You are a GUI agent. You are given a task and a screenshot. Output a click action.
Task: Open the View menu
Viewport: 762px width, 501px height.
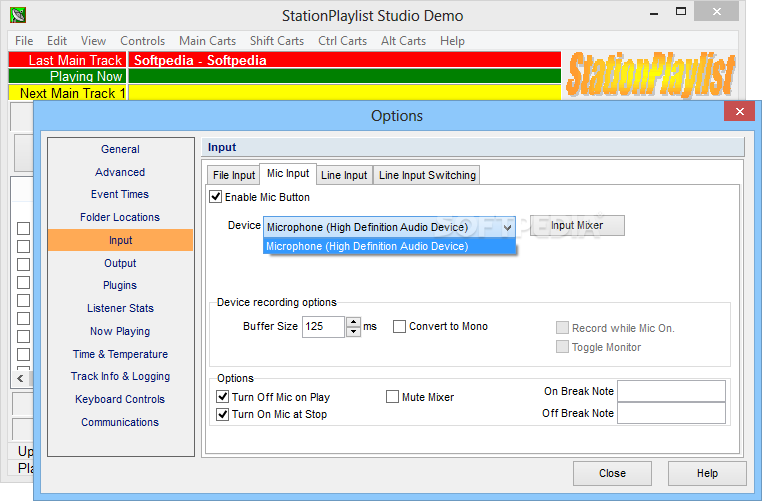(x=93, y=41)
